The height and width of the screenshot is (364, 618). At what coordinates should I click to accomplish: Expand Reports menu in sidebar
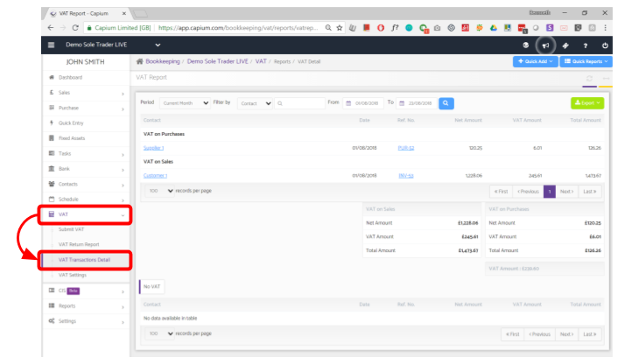click(86, 306)
